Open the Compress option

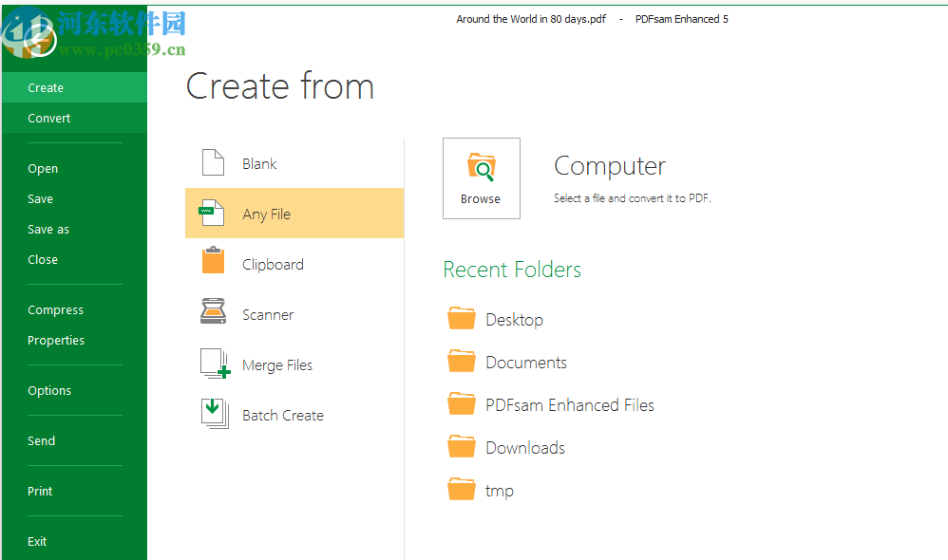tap(55, 310)
